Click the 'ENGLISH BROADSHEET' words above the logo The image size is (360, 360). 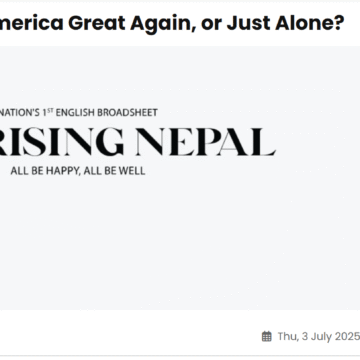107,113
